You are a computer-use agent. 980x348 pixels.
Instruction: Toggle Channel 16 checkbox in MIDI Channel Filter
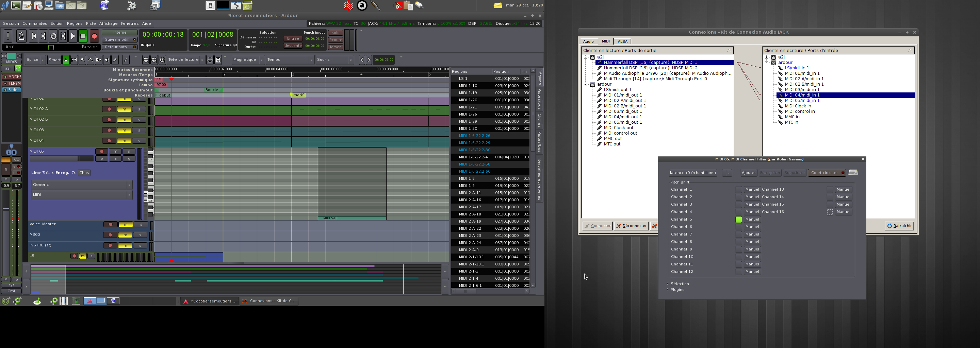pos(830,212)
